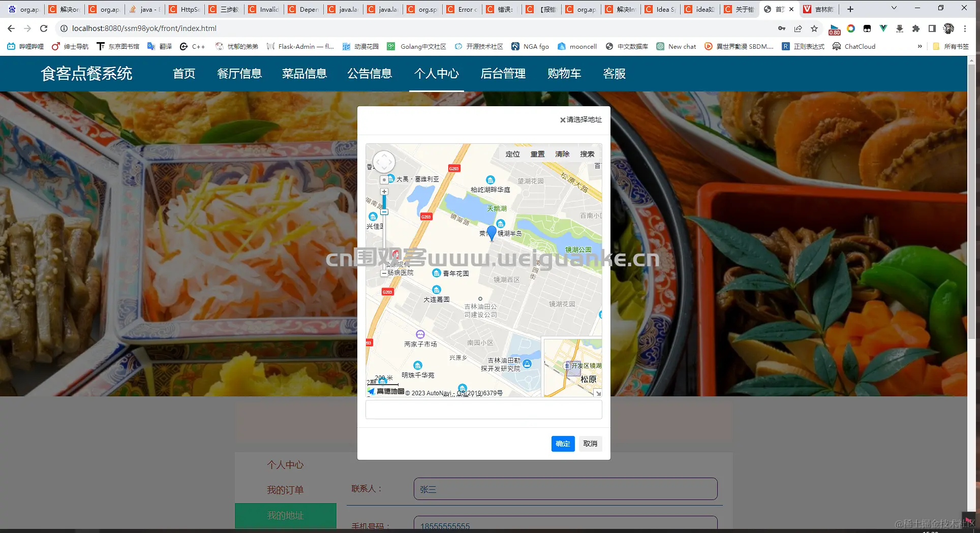Click the 吉林油田勘探开发研究院 flask icon on the map
This screenshot has width=980, height=533.
[x=527, y=364]
